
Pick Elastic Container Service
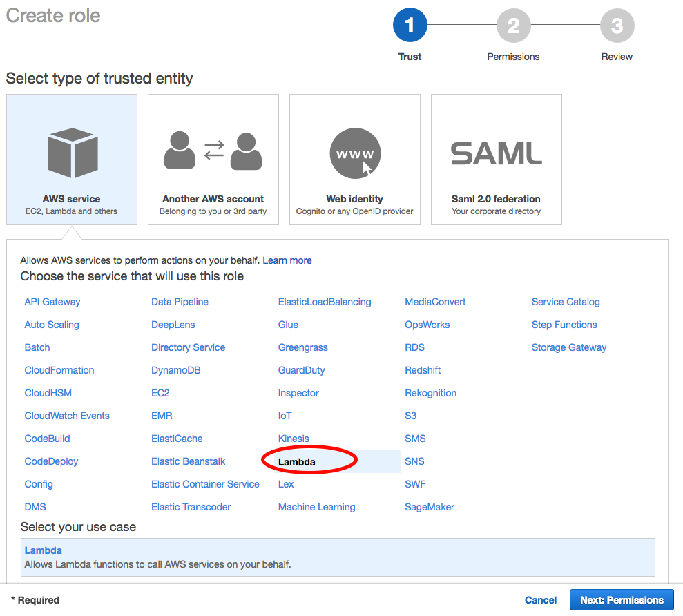pos(205,484)
